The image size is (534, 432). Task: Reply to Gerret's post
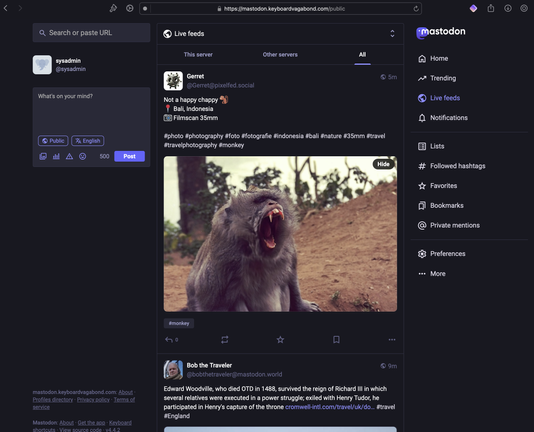(x=171, y=340)
